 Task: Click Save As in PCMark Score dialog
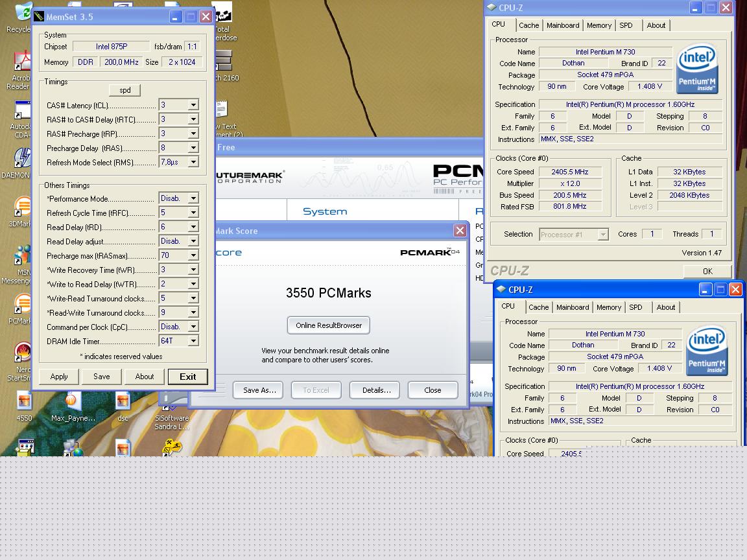pos(257,390)
